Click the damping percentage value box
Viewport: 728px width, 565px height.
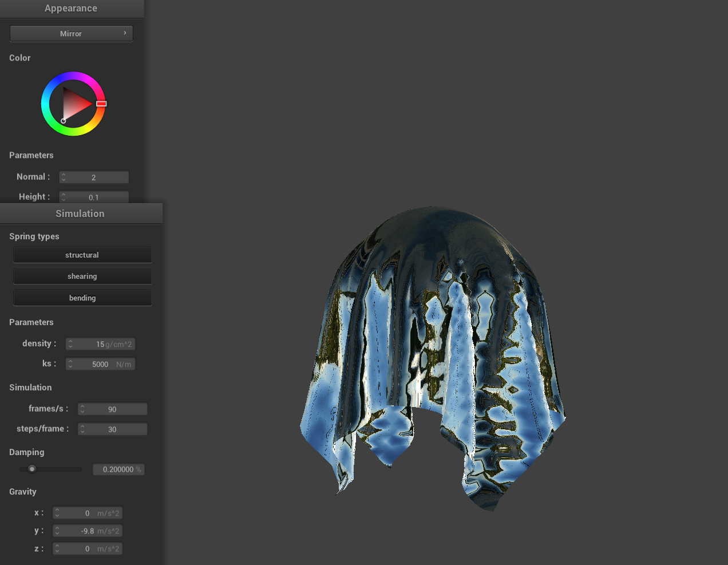pos(118,469)
